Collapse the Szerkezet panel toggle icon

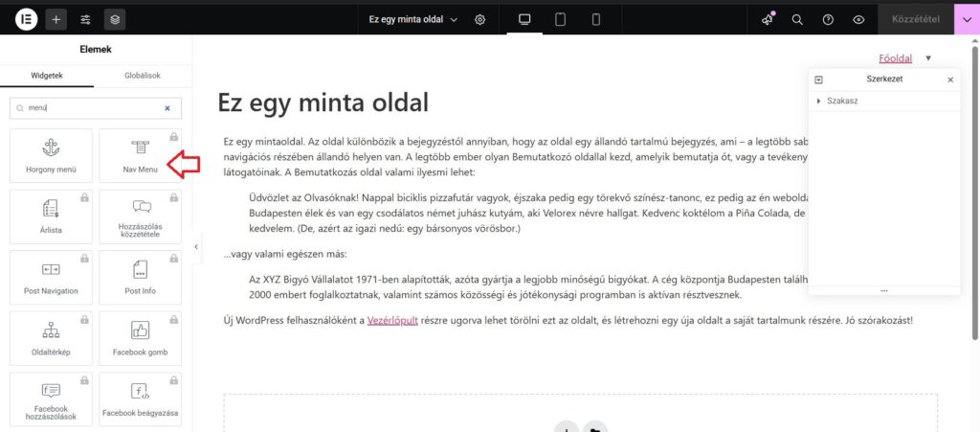tap(819, 80)
